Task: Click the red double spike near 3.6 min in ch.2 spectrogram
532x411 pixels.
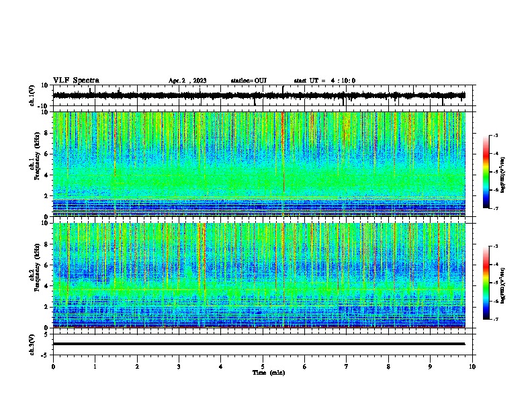Action: (202, 258)
